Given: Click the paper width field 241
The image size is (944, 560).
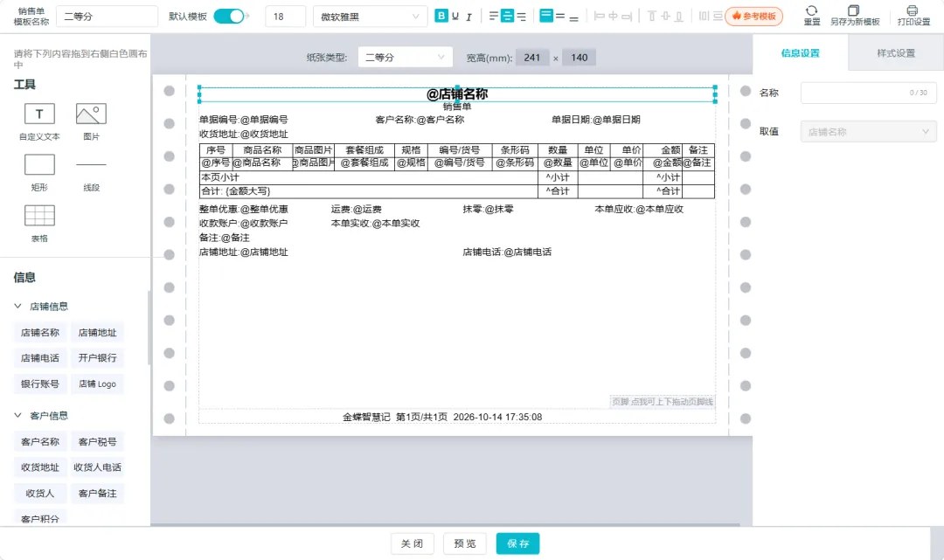Looking at the screenshot, I should pos(532,57).
